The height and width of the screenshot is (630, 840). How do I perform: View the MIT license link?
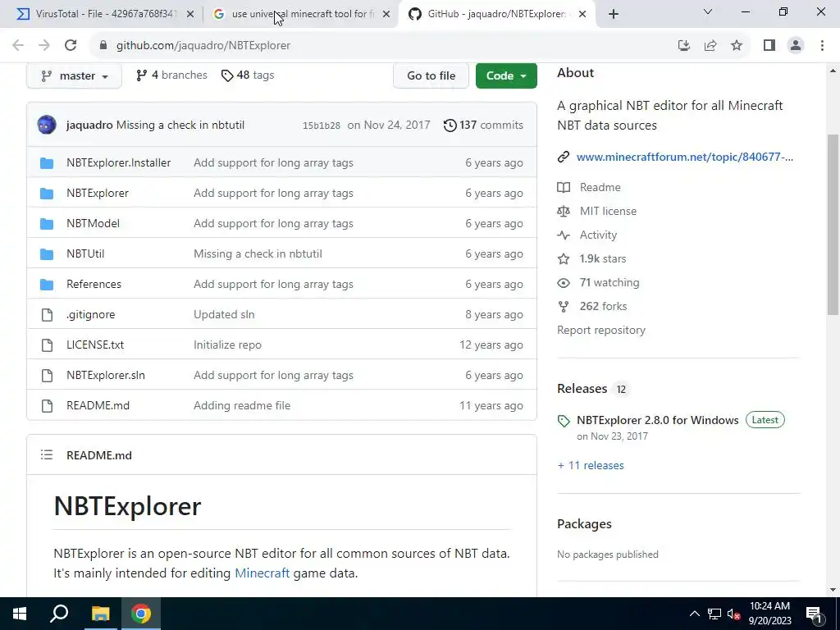pos(608,211)
